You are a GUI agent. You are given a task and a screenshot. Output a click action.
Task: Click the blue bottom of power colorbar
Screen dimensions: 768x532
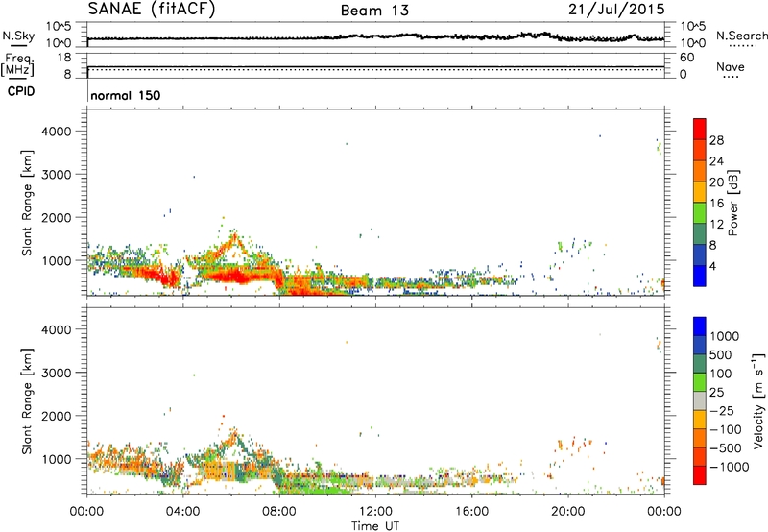tap(700, 276)
